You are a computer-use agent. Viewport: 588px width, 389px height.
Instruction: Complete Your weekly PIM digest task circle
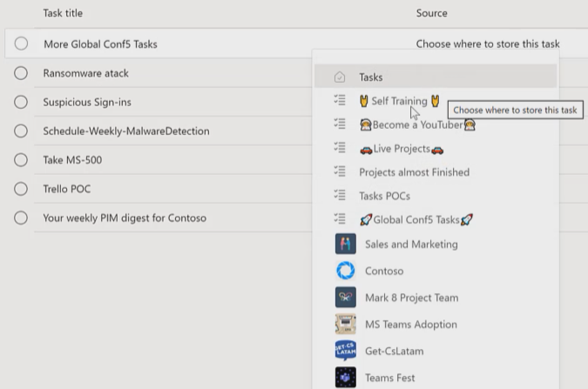tap(21, 218)
